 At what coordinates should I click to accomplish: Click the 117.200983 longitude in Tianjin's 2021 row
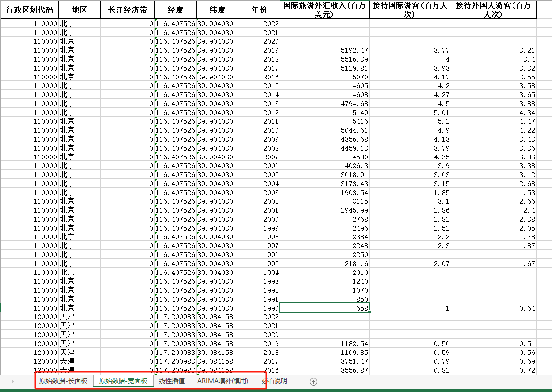(x=175, y=326)
